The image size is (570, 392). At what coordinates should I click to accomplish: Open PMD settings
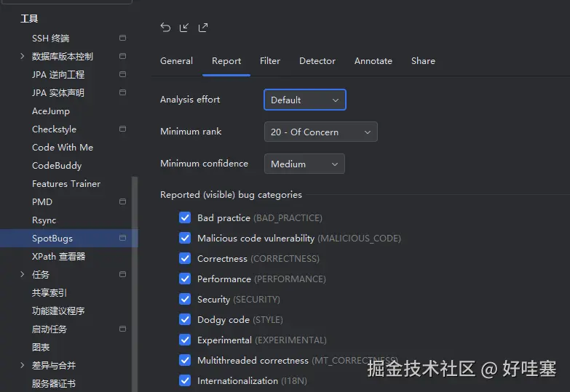pyautogui.click(x=42, y=201)
